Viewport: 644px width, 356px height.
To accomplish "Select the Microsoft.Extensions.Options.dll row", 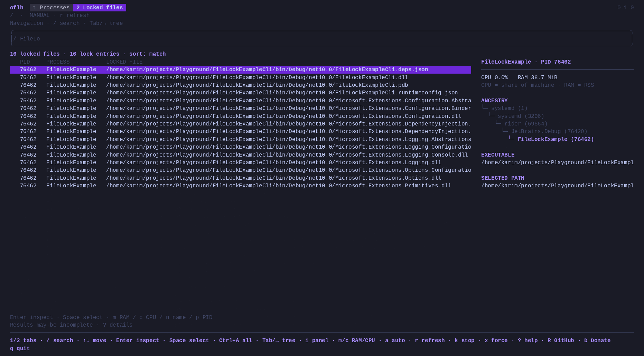I will [x=241, y=178].
